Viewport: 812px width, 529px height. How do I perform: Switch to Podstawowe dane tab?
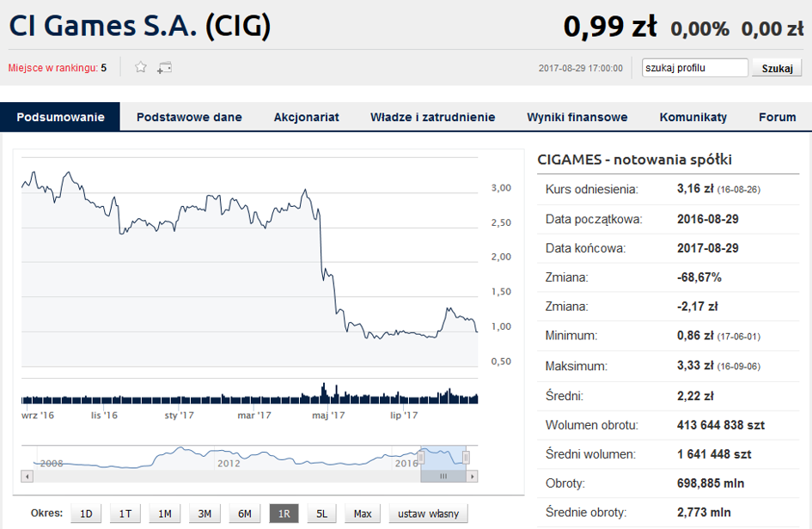[189, 117]
